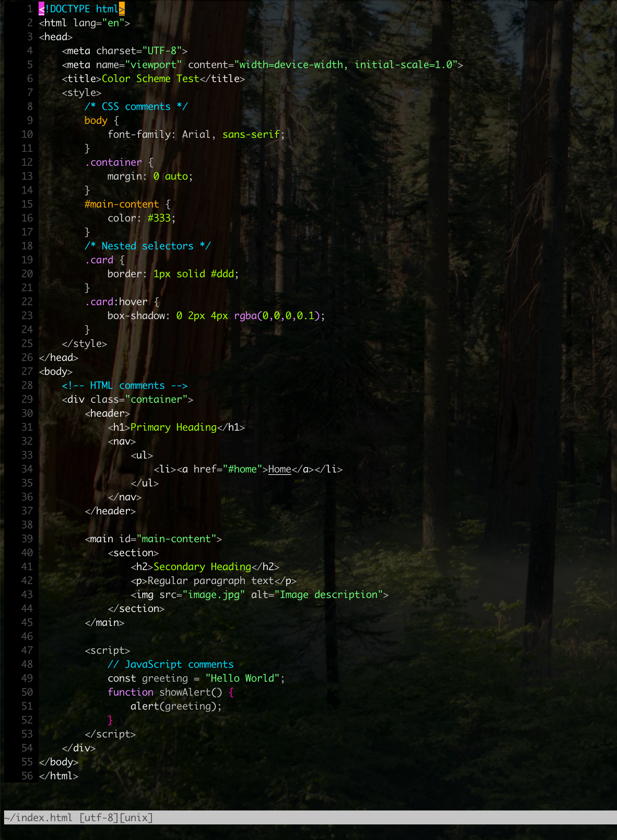
Task: Click the div class="container" tag
Action: [128, 399]
